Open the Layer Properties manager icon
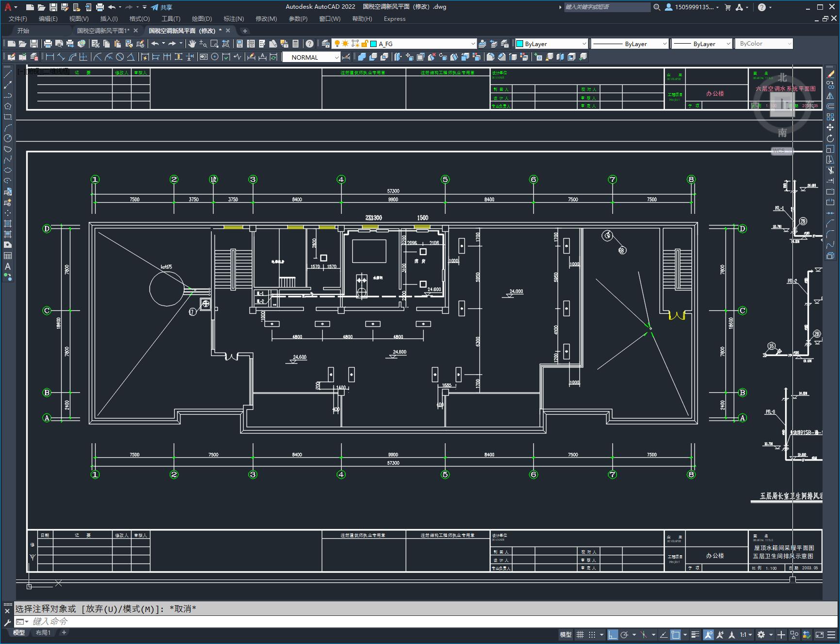This screenshot has height=644, width=840. [x=326, y=44]
